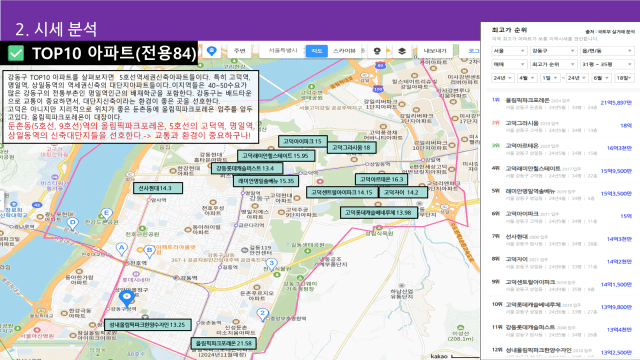Activate the 지도 map view button
Image resolution: width=640 pixels, height=360 pixels.
point(317,51)
